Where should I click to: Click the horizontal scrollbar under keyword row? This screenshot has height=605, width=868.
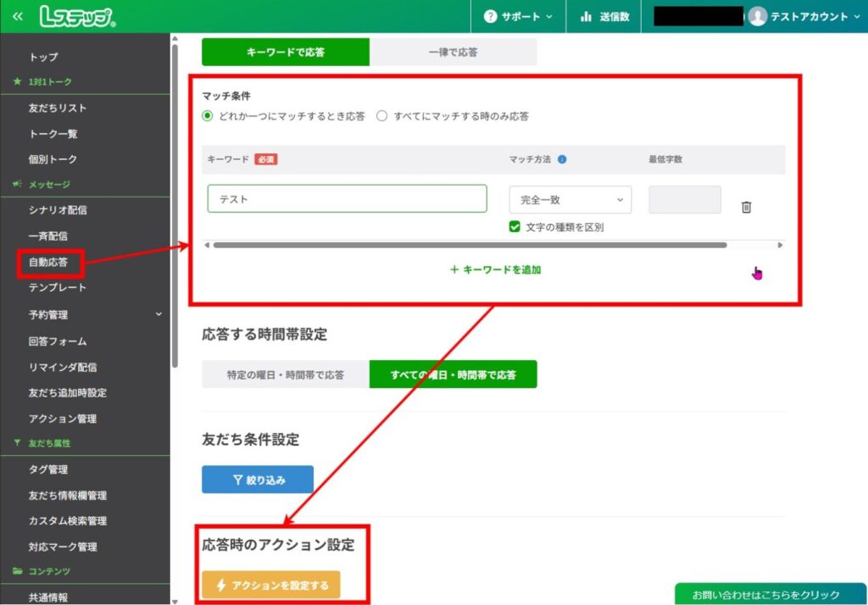tap(470, 245)
